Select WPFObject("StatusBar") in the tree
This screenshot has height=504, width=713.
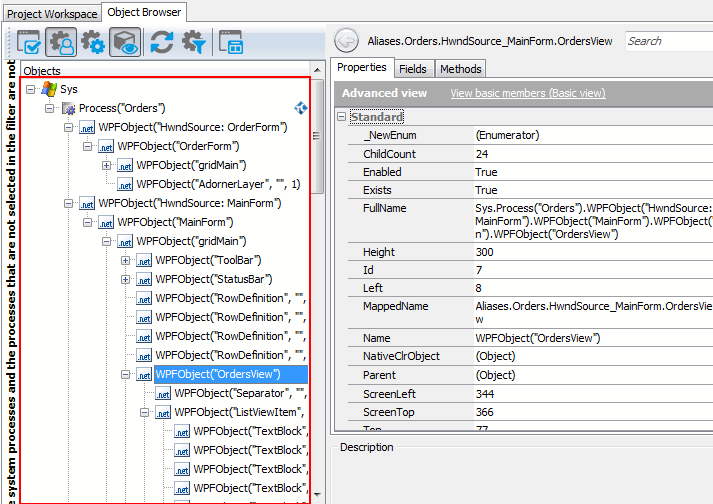(213, 279)
